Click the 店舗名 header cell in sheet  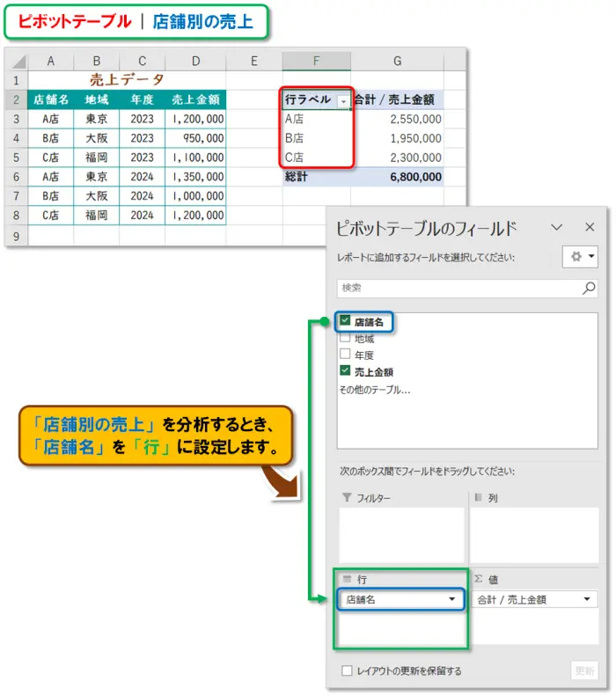(50, 99)
